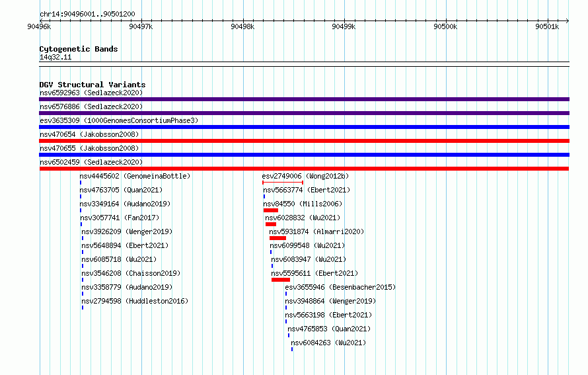Click the 90498k ruler tick label
The width and height of the screenshot is (588, 375).
tap(242, 26)
